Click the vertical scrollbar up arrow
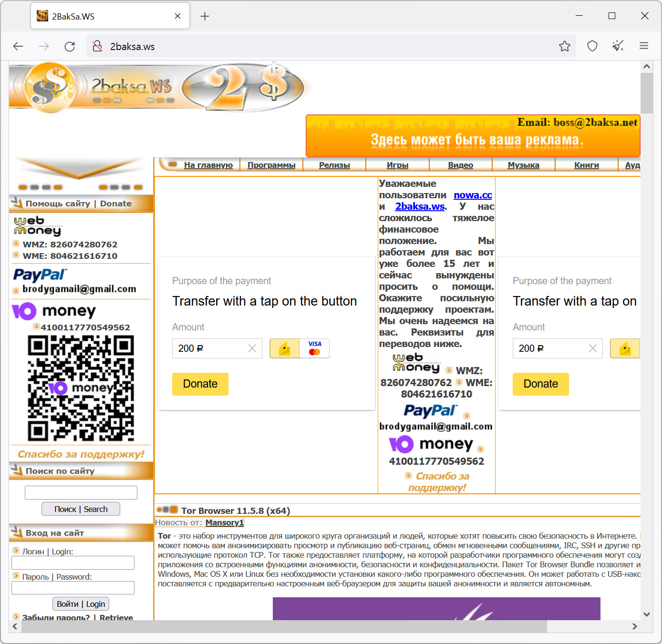The width and height of the screenshot is (662, 644). 647,67
